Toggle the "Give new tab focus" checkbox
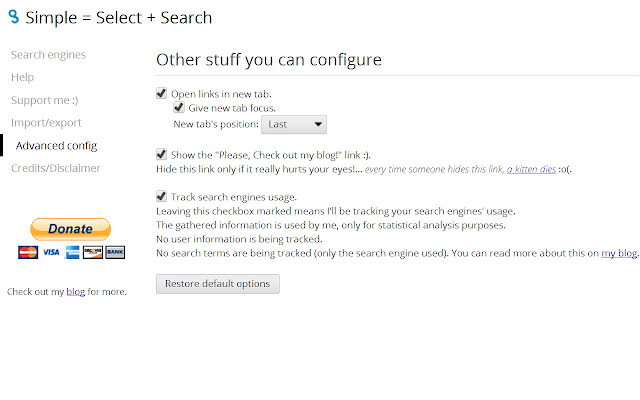This screenshot has height=400, width=640. click(x=179, y=107)
